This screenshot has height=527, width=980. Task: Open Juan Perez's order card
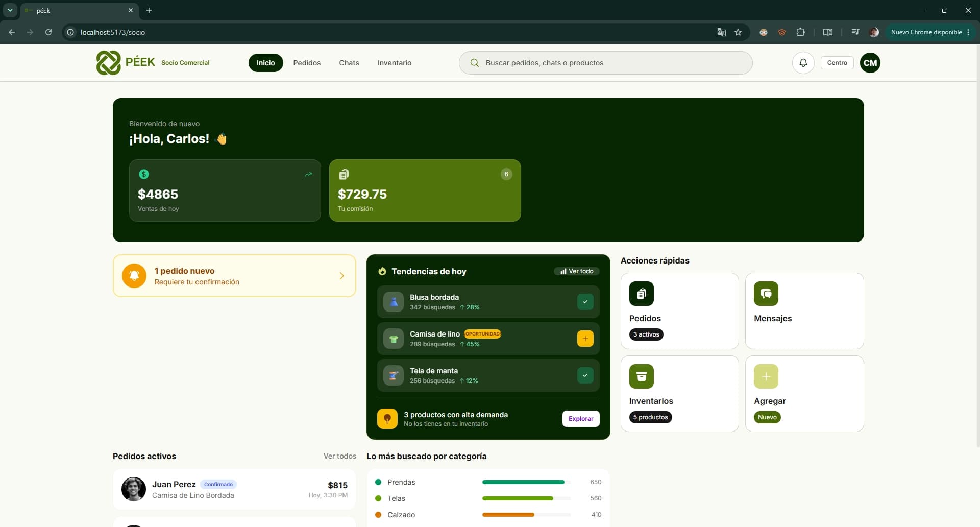point(234,489)
